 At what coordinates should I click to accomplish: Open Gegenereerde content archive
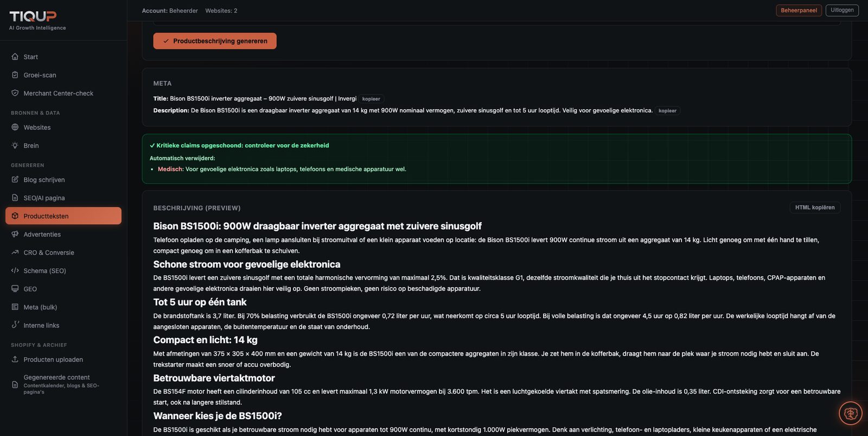coord(63,384)
